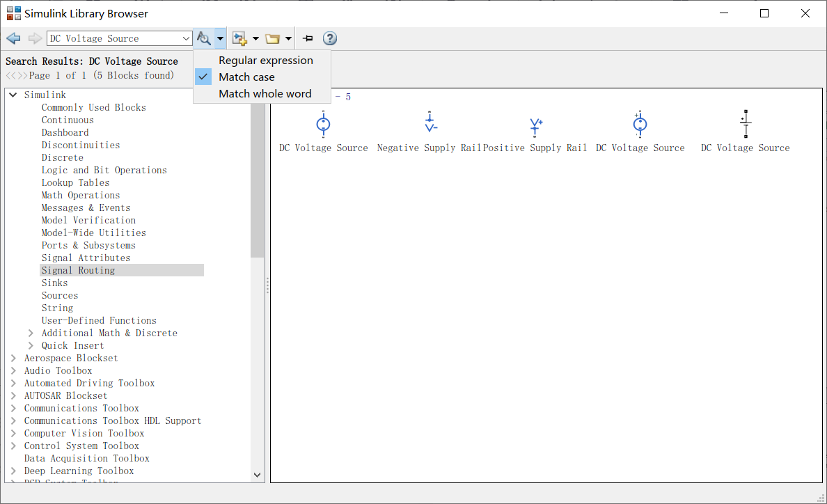Expand the Aerospace Blockset library

tap(14, 358)
